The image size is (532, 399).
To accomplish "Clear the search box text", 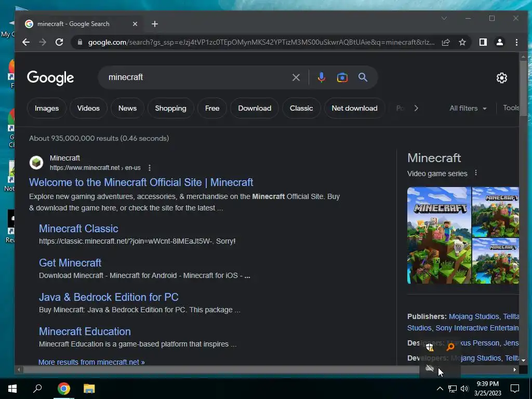I will click(296, 77).
